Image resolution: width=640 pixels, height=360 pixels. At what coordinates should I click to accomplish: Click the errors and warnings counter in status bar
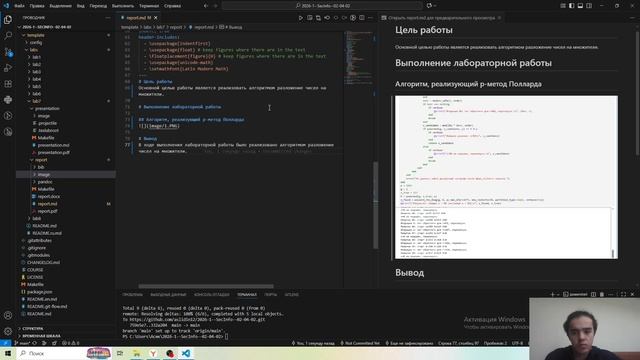coord(71,343)
